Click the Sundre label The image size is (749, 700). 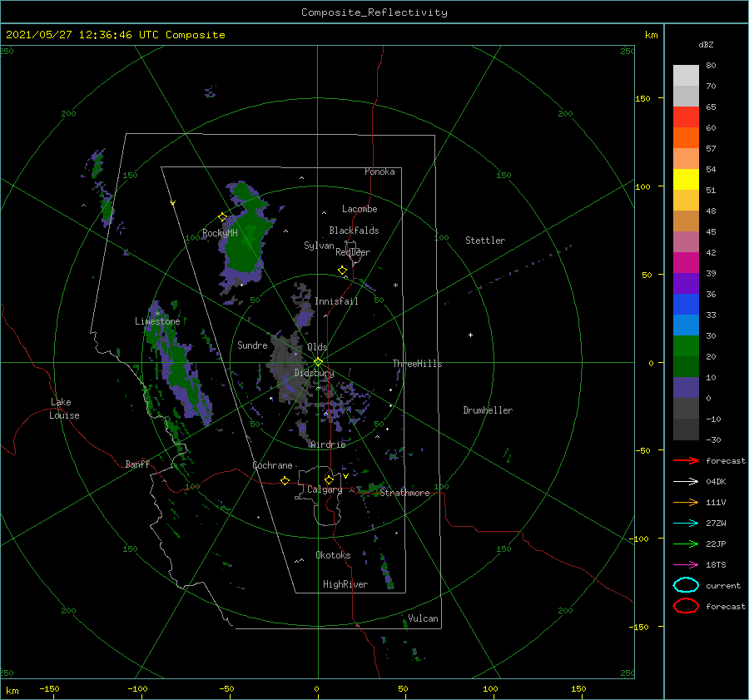[x=252, y=345]
